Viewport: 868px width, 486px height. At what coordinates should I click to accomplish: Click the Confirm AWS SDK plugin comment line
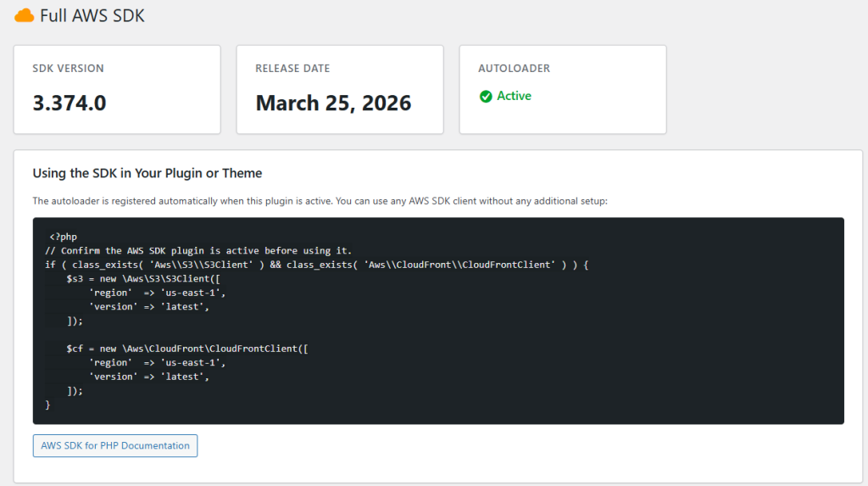198,251
